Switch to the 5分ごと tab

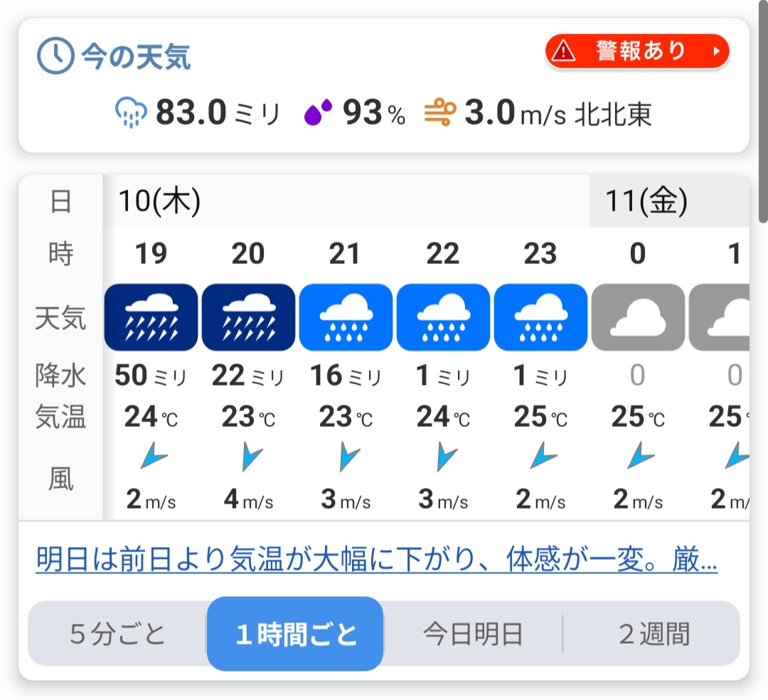click(x=117, y=634)
